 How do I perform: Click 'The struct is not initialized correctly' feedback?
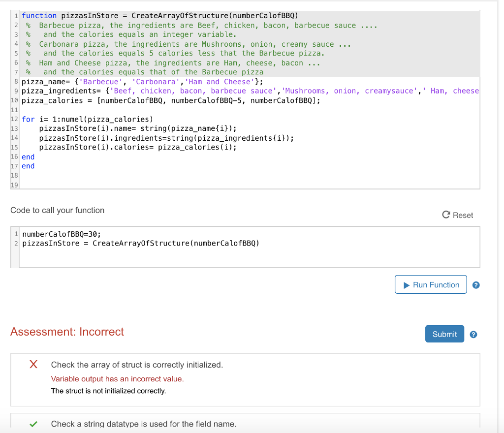tap(109, 391)
